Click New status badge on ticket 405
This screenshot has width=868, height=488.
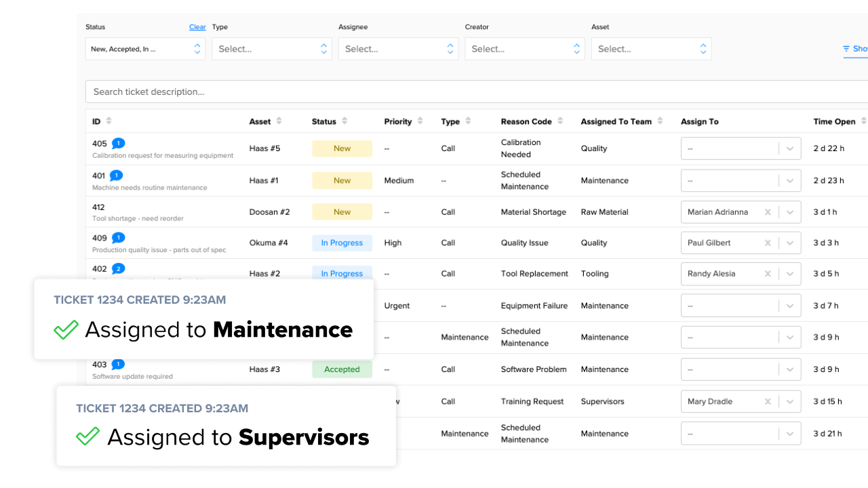point(342,148)
